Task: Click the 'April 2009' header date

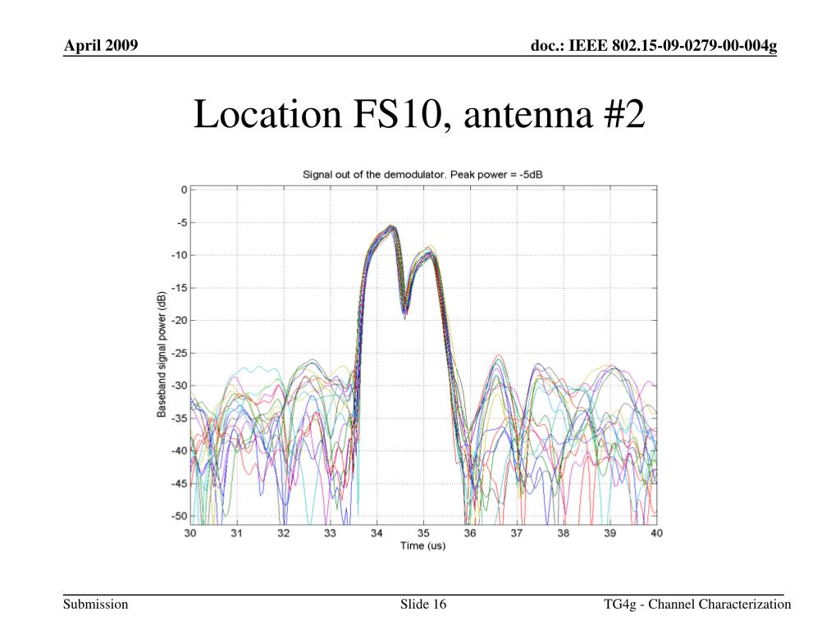Action: point(101,45)
